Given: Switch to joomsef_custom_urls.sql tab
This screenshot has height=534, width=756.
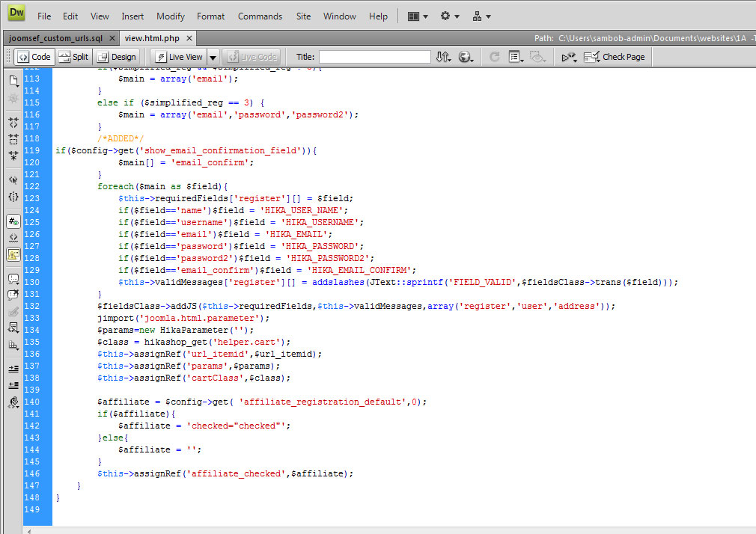Looking at the screenshot, I should [56, 38].
